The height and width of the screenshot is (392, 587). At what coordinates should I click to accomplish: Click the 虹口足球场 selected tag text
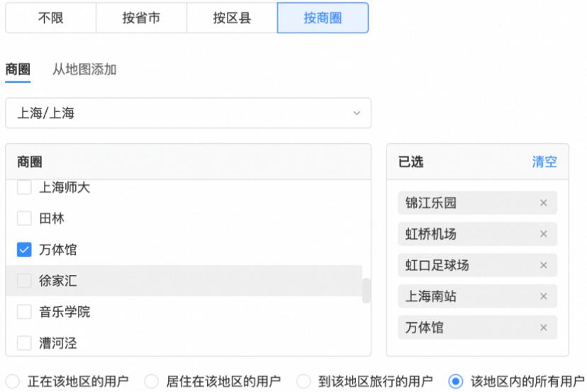(x=437, y=265)
